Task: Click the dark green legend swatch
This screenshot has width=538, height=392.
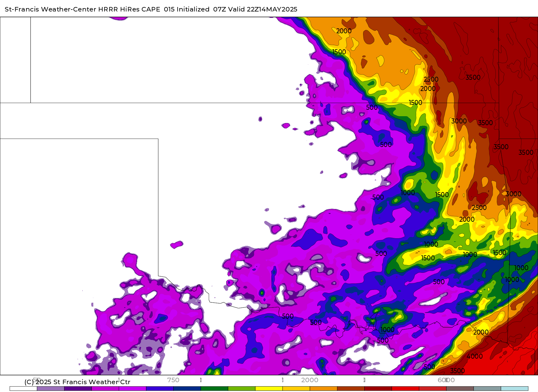Action: tap(214, 389)
